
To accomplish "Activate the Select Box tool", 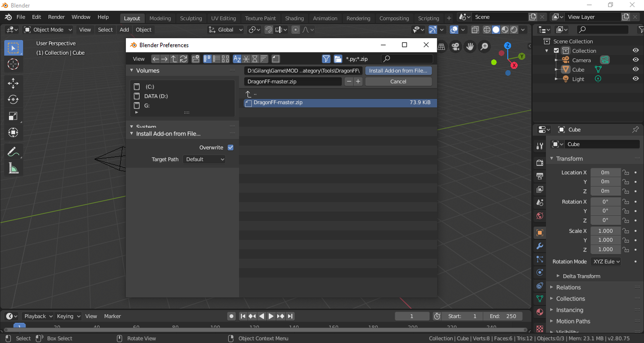I will pos(14,48).
